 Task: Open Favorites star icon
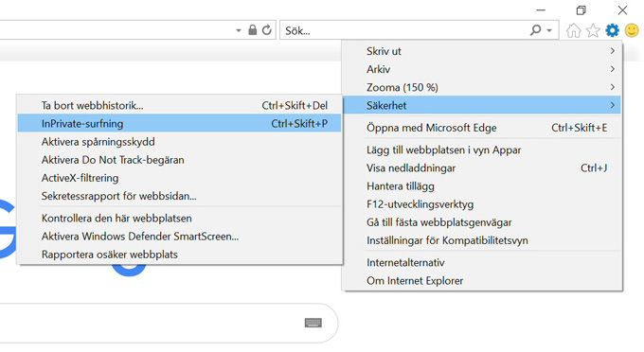pyautogui.click(x=593, y=30)
